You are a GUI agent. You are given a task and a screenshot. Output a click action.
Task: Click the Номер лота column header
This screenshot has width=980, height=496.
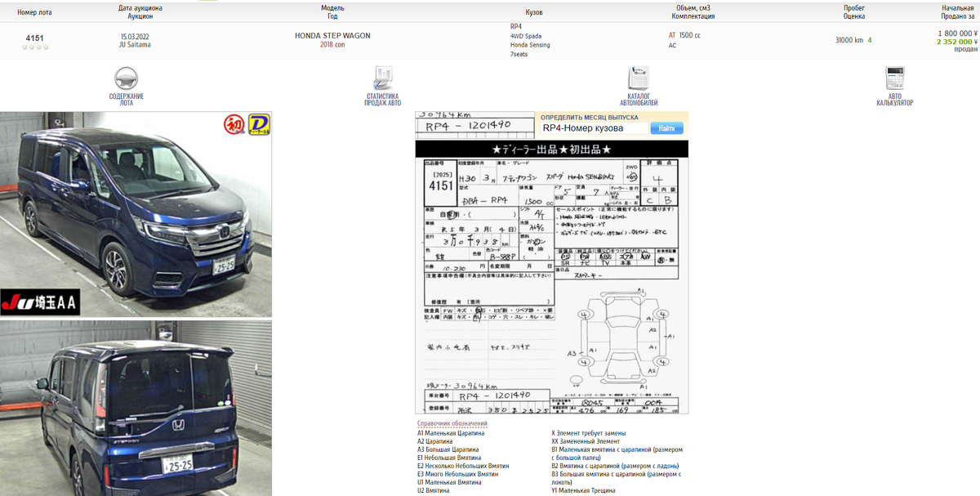[x=33, y=12]
